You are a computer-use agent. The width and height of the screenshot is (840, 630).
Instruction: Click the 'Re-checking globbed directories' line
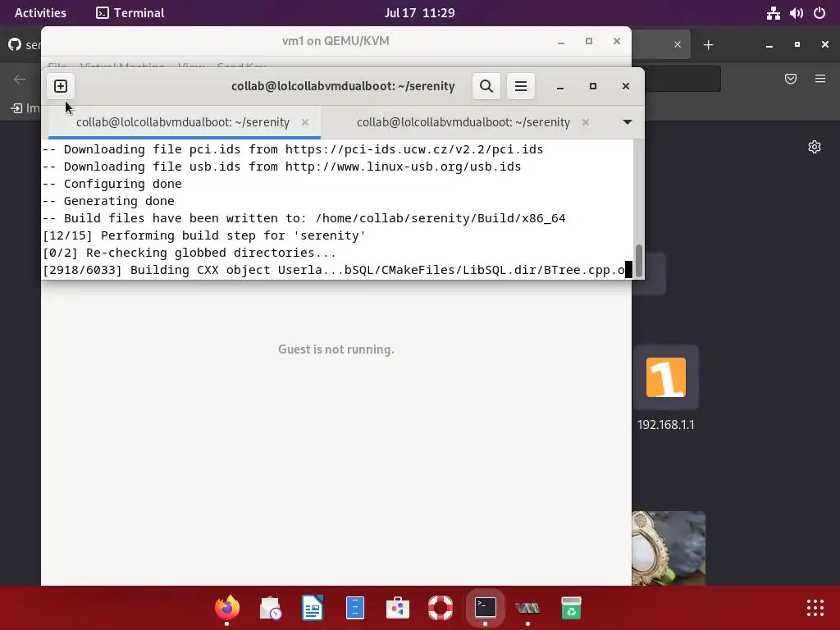click(189, 253)
